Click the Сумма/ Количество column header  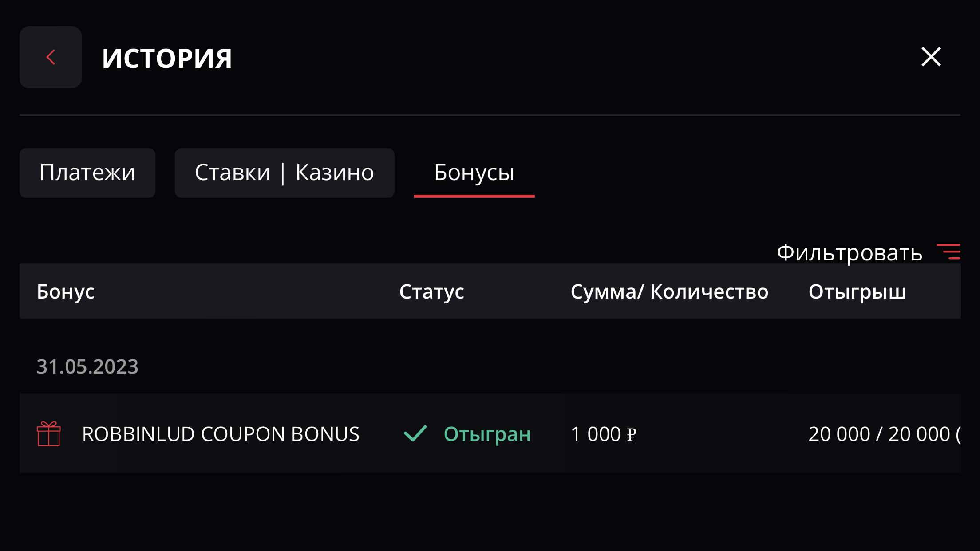tap(669, 291)
